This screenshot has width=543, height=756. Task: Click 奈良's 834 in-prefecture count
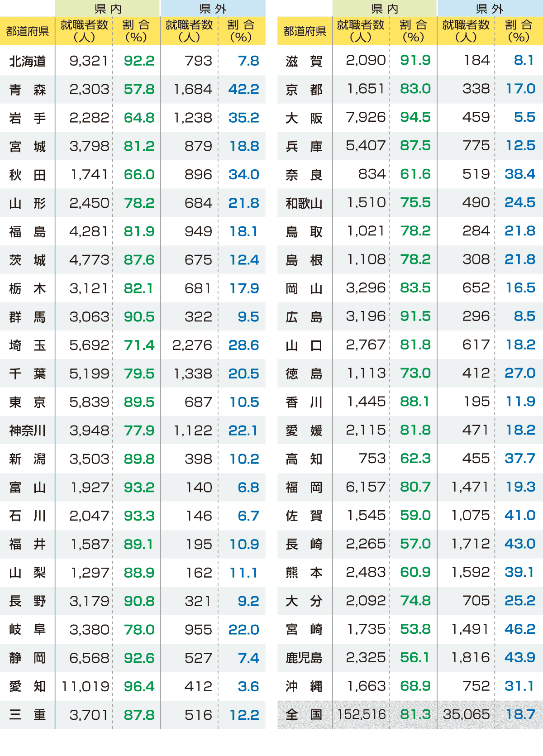(x=372, y=174)
